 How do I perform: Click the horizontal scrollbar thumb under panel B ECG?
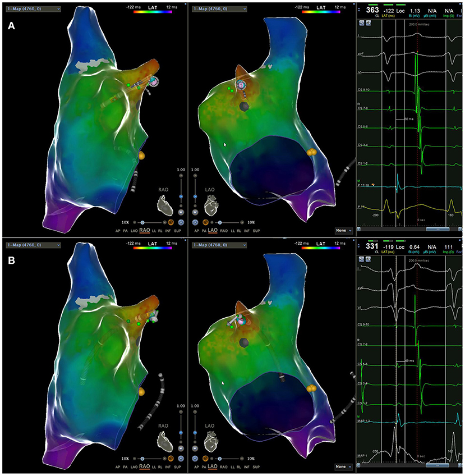[x=438, y=465]
